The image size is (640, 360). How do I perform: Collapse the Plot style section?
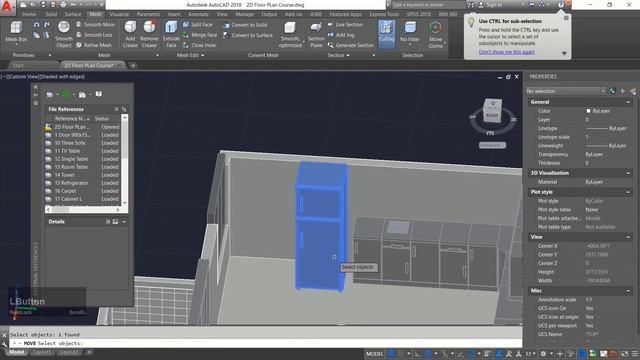click(x=628, y=192)
